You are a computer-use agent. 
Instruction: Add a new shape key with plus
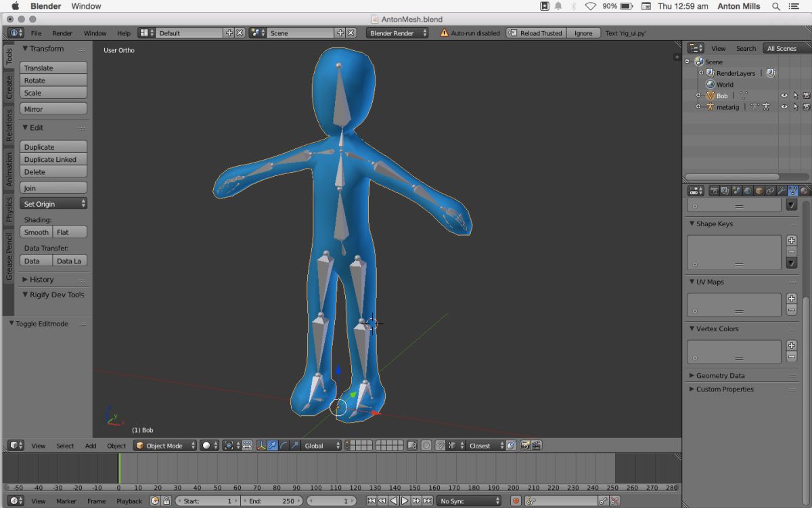tap(792, 240)
